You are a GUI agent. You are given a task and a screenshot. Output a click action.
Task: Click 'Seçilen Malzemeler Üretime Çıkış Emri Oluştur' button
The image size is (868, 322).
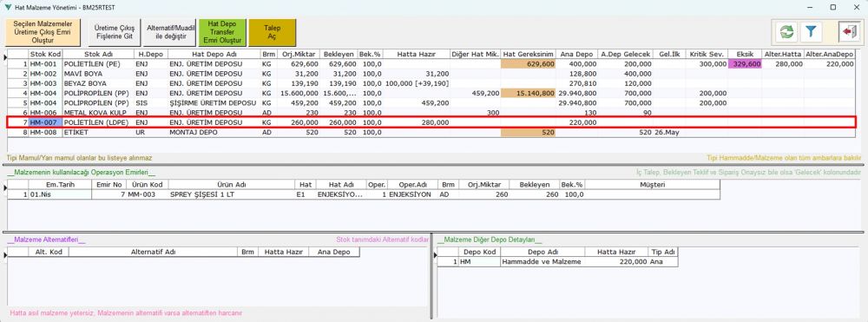43,32
